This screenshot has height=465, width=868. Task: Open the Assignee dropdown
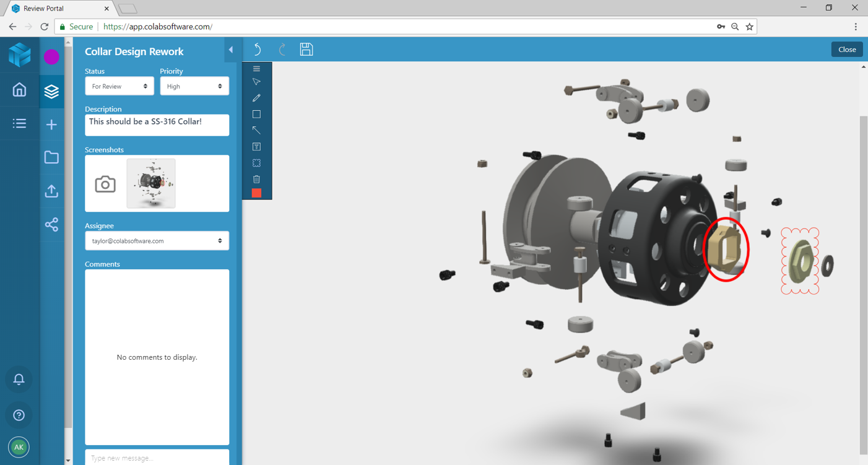[157, 241]
